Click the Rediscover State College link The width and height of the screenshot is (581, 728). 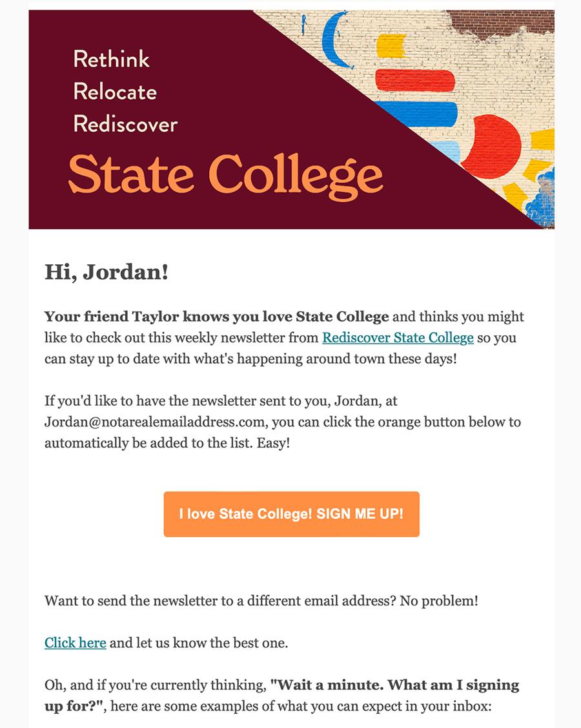(x=398, y=338)
